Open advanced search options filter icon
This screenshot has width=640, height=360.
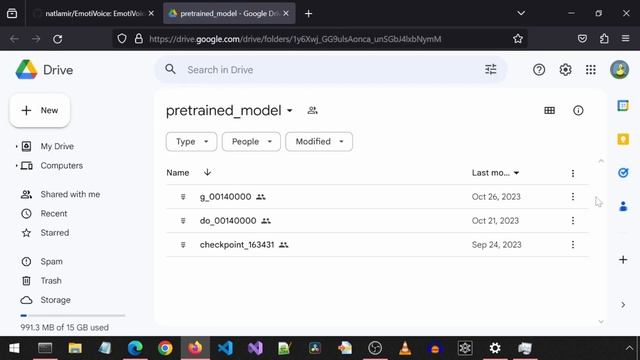[491, 70]
